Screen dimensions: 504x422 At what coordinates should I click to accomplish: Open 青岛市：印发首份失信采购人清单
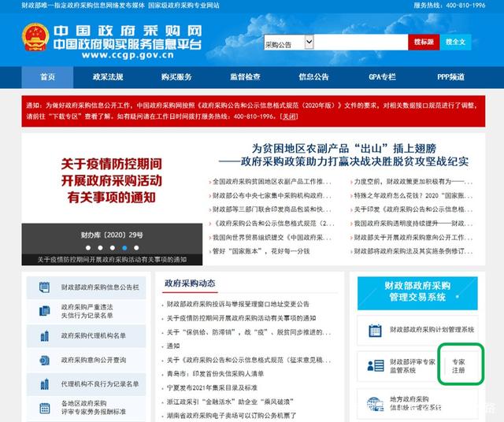point(215,374)
